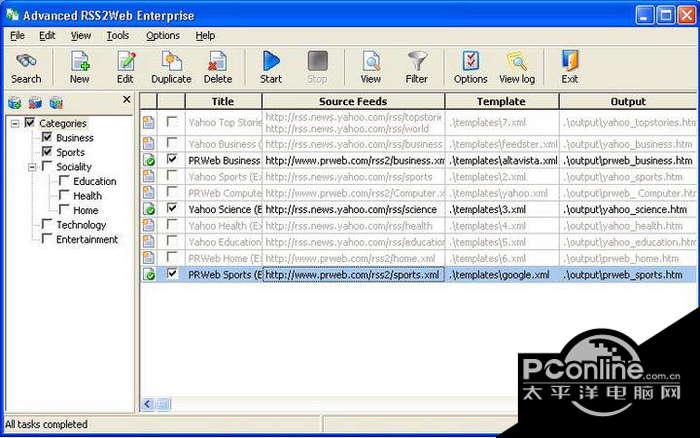Click the document icon of Yahoo Sports row
Image resolution: width=700 pixels, height=438 pixels.
click(148, 176)
